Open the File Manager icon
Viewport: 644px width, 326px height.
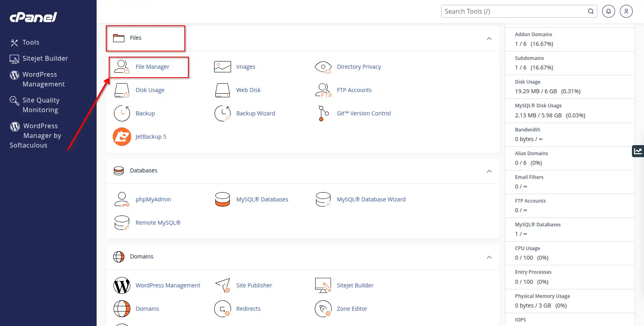point(122,67)
